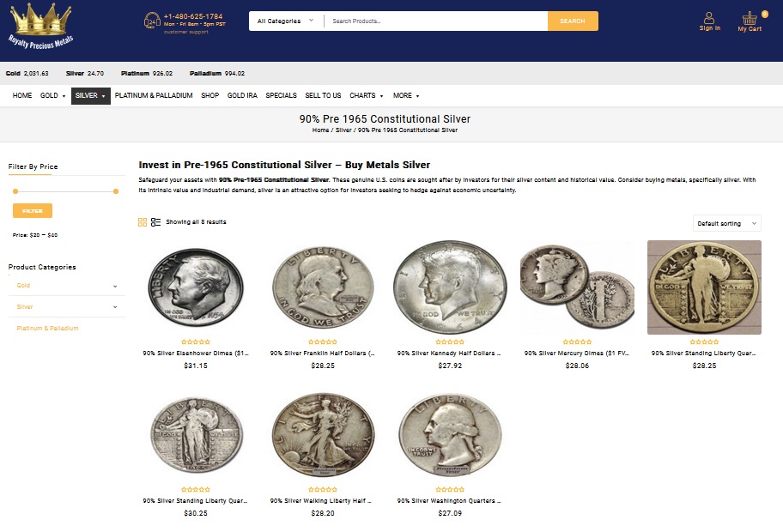
Task: Open My Cart
Action: click(x=751, y=22)
